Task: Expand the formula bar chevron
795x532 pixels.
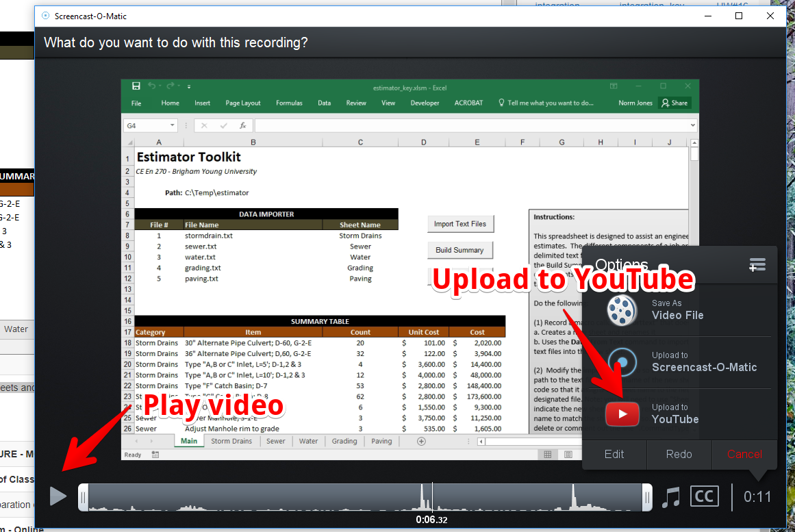Action: 692,125
